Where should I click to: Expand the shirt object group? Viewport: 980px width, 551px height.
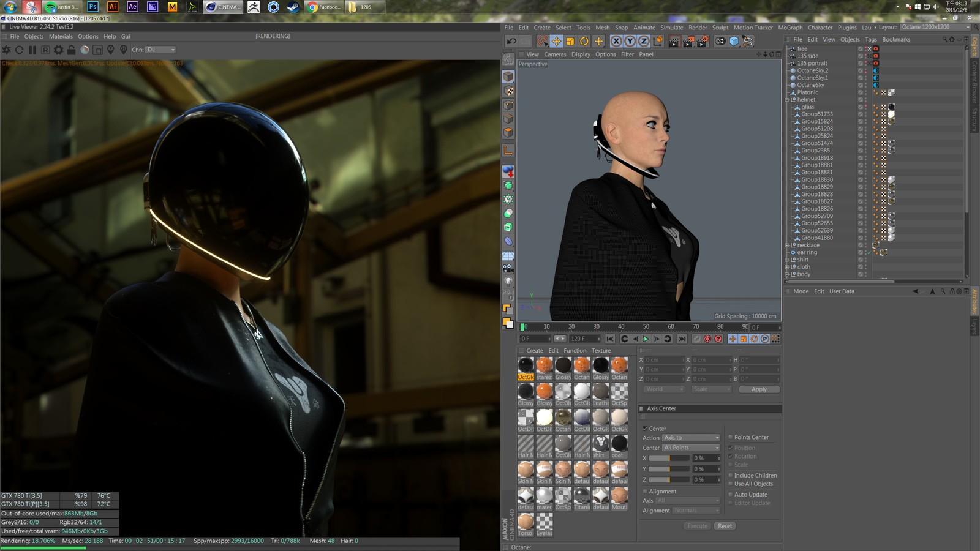787,260
